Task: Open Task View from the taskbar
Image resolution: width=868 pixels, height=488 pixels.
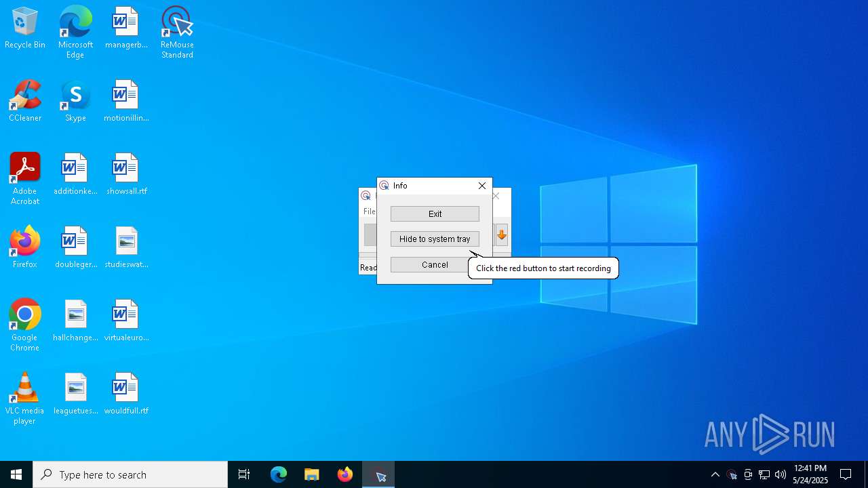Action: (244, 474)
